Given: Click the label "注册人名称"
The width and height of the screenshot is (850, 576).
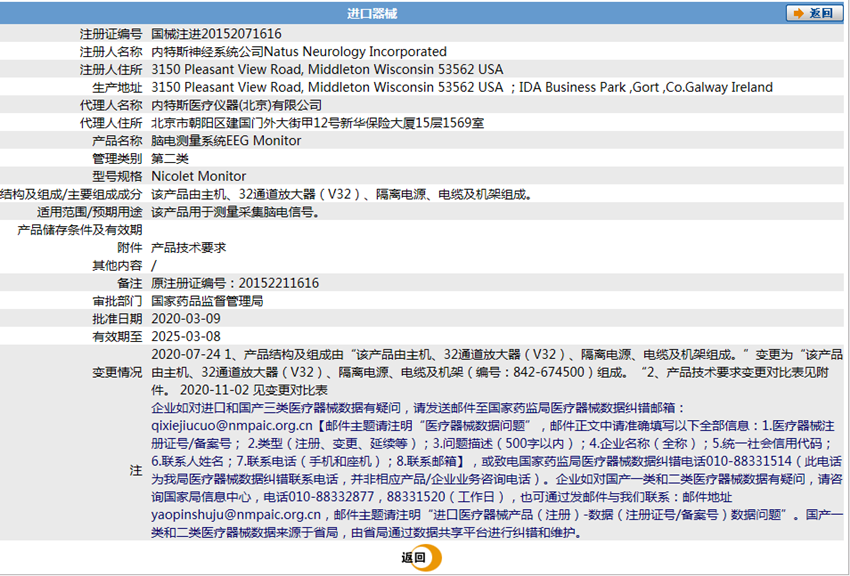Looking at the screenshot, I should [111, 51].
